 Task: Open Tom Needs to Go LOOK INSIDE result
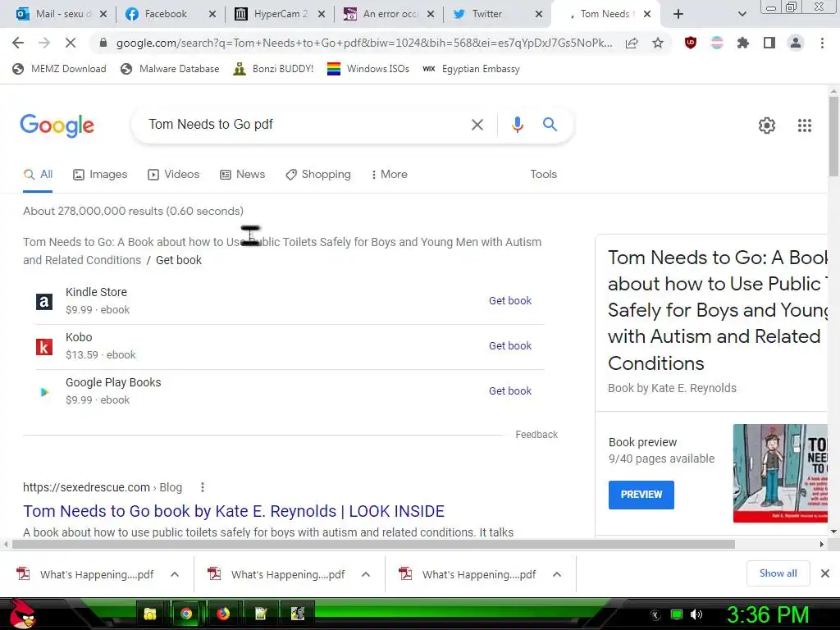point(234,511)
